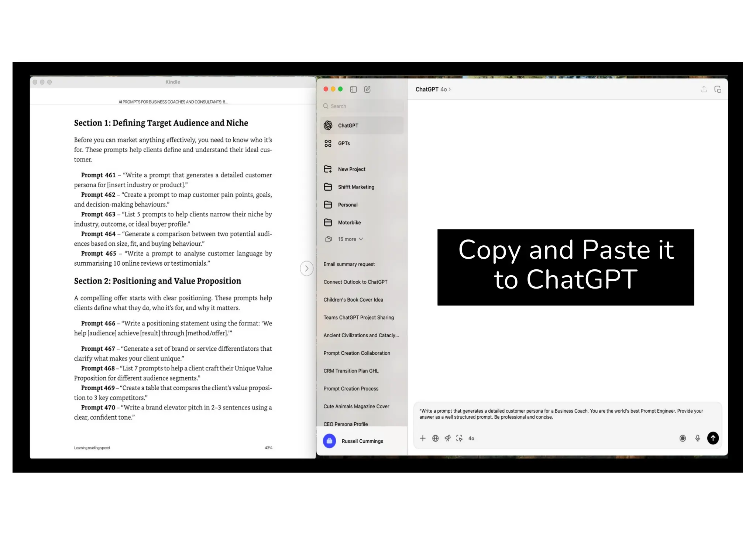This screenshot has height=535, width=756.
Task: Click the Kindle book title header text
Action: [x=173, y=102]
